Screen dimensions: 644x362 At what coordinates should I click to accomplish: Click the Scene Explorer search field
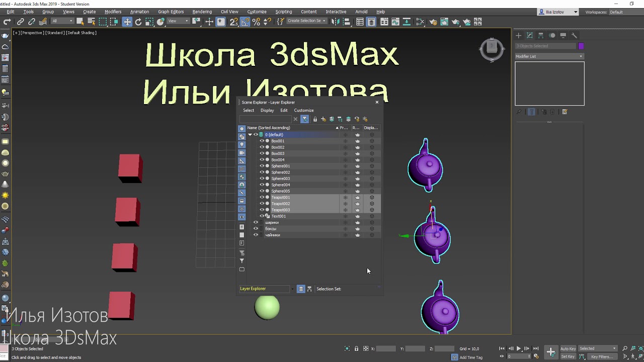click(x=265, y=119)
